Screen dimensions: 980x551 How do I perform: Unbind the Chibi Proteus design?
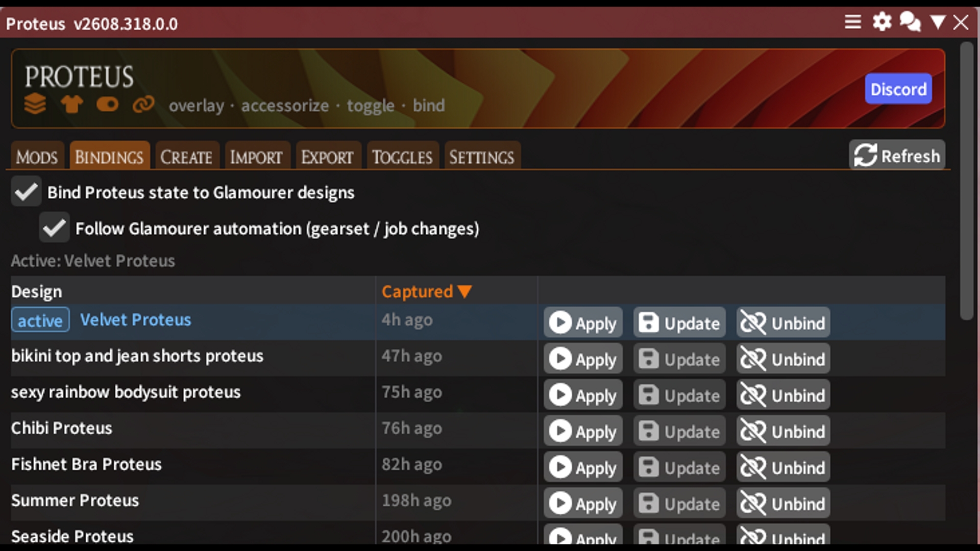pos(783,431)
